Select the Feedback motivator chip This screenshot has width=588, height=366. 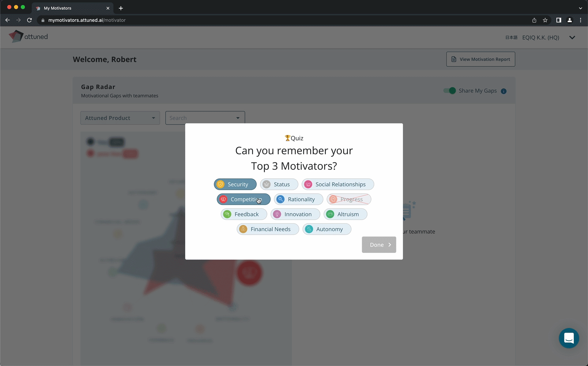click(244, 214)
